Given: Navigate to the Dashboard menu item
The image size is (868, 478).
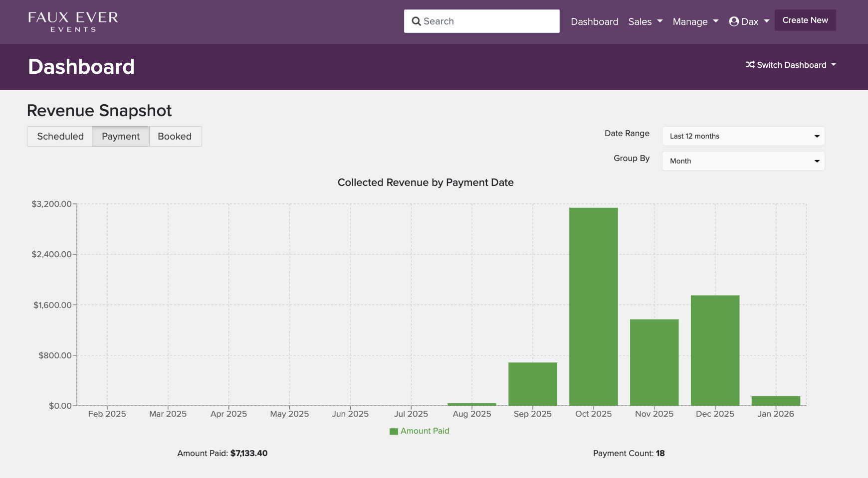Looking at the screenshot, I should point(594,21).
